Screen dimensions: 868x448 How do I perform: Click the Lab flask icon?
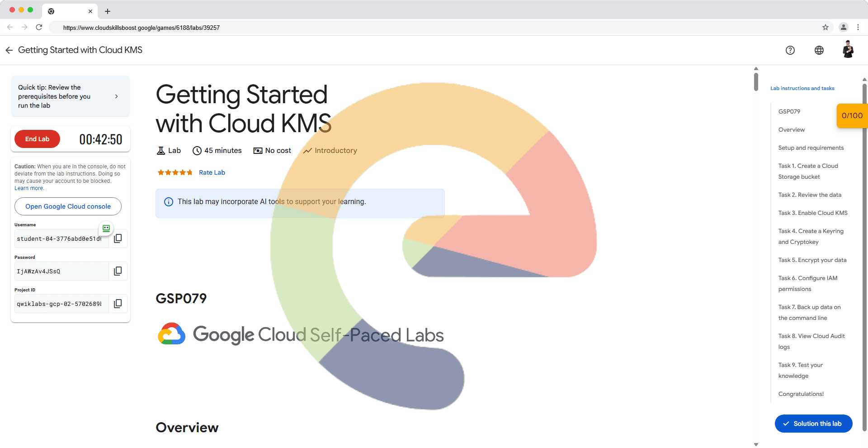coord(161,151)
